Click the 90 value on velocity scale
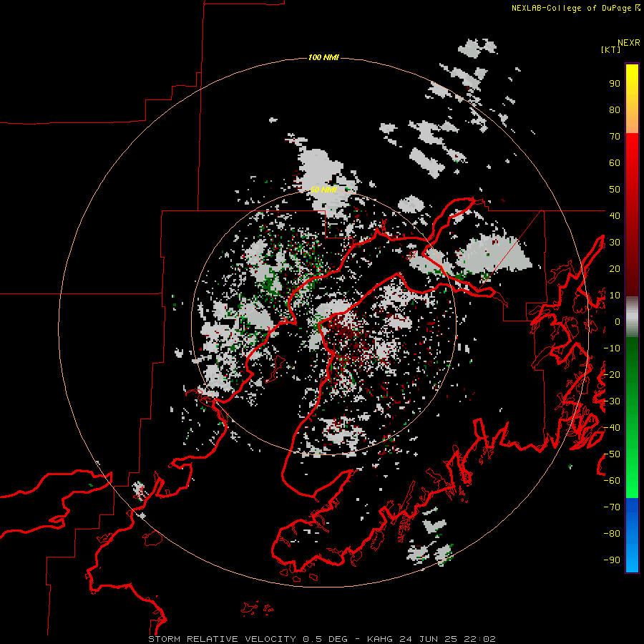This screenshot has height=644, width=644. click(615, 84)
